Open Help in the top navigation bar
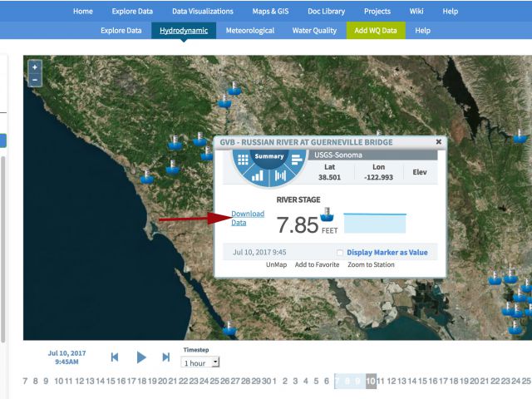Screen dimensions: 532x399 point(451,11)
